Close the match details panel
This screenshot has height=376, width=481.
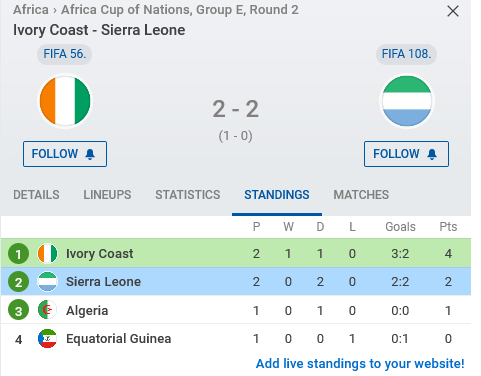(453, 12)
